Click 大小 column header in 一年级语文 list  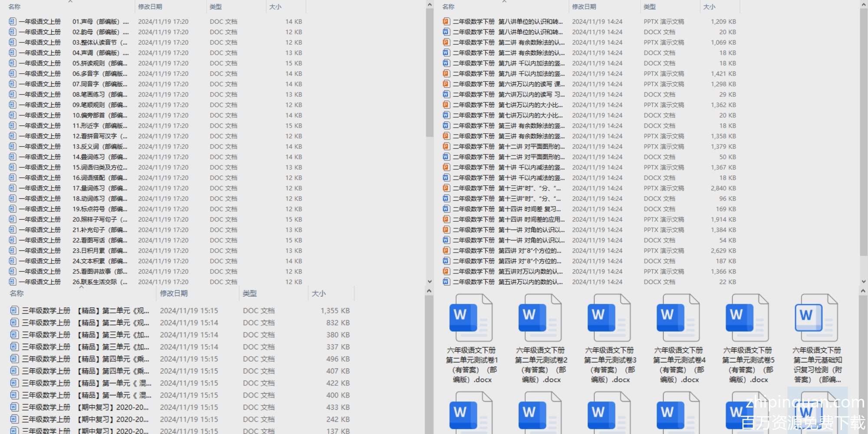(275, 7)
